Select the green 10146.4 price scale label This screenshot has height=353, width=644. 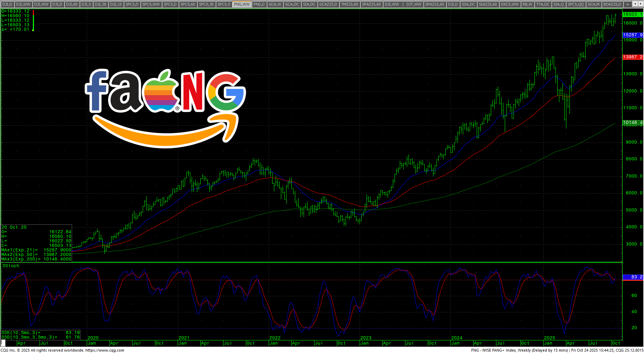pyautogui.click(x=632, y=123)
